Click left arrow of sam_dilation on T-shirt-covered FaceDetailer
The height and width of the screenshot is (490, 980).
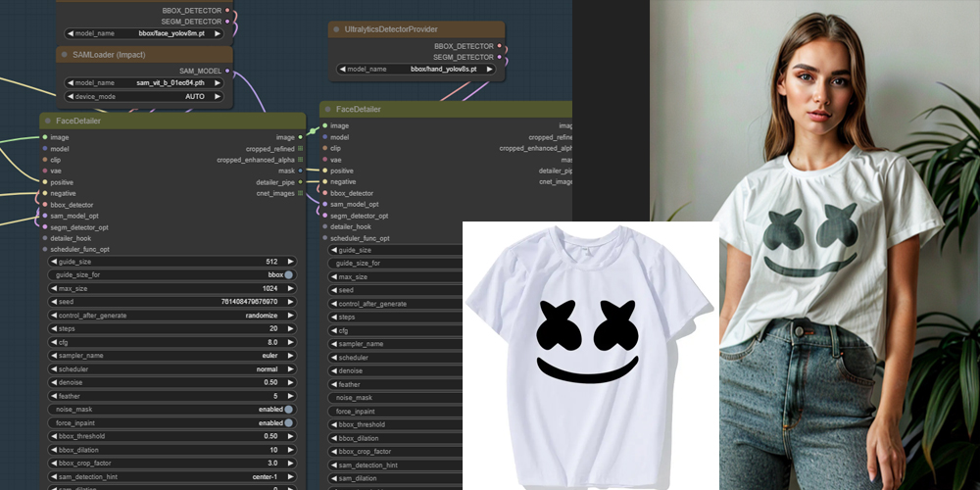(x=334, y=478)
